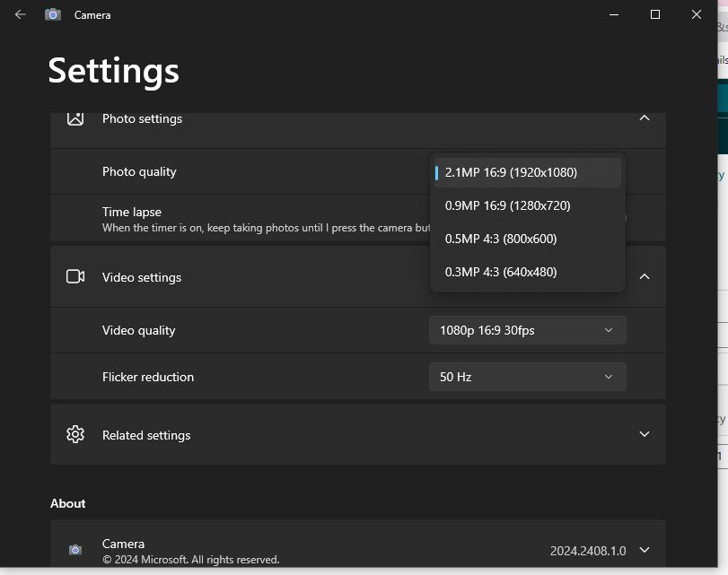Click the camera icon in About section

tap(75, 550)
